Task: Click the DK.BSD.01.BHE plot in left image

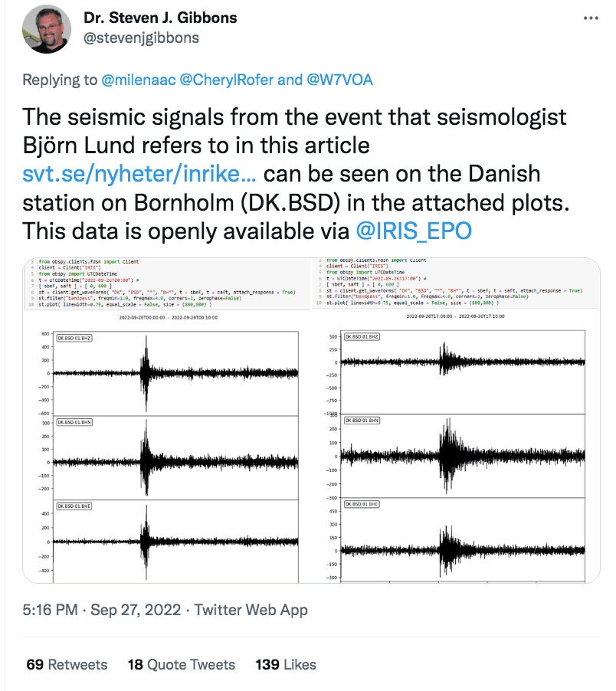Action: pos(175,541)
